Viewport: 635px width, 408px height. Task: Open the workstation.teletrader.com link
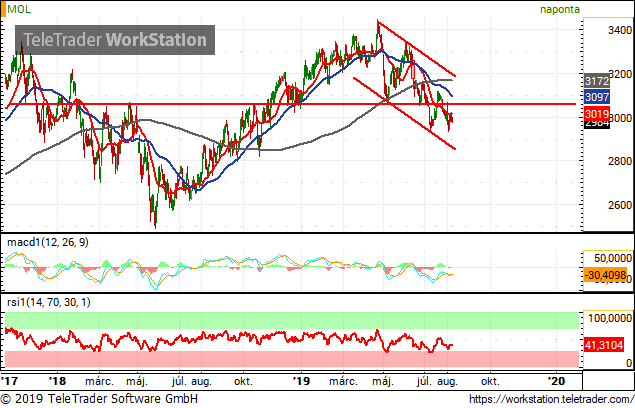(552, 399)
